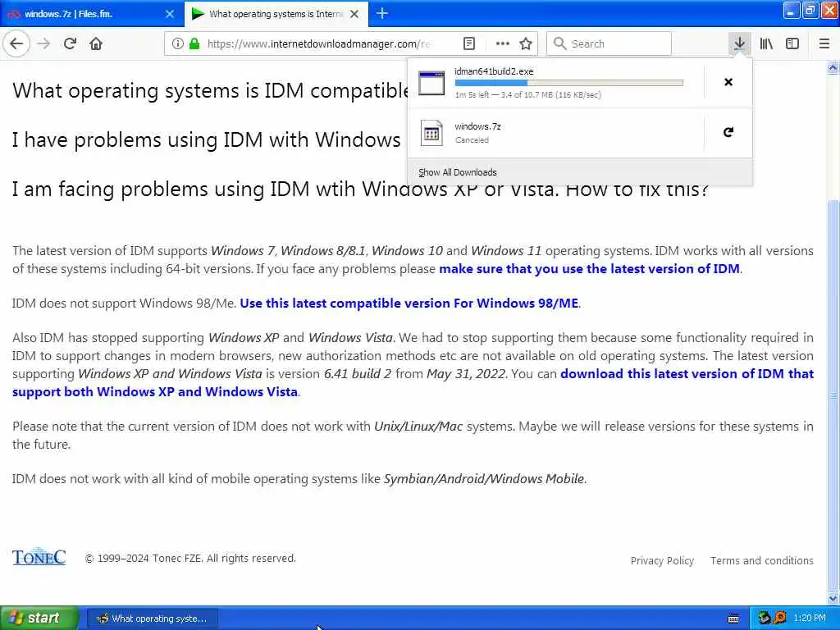The image size is (840, 630).
Task: Click the page scrollbar up arrow
Action: (833, 67)
